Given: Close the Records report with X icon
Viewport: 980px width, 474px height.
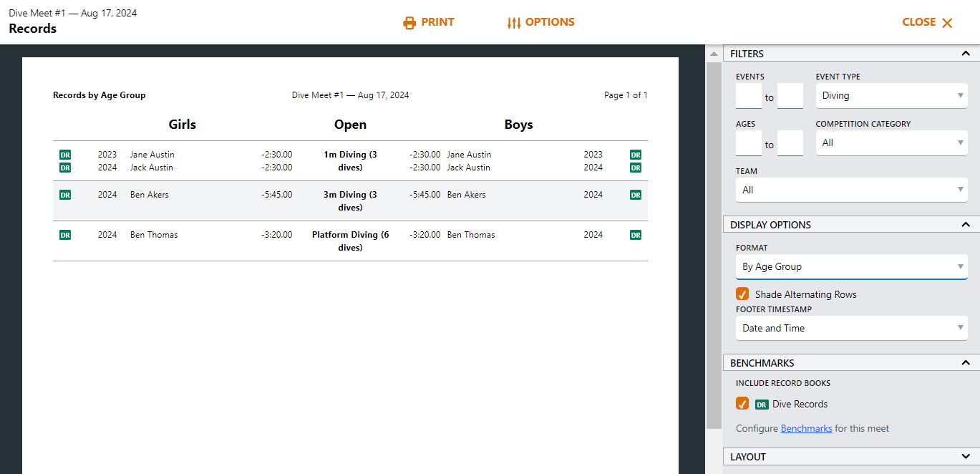Looking at the screenshot, I should 947,23.
